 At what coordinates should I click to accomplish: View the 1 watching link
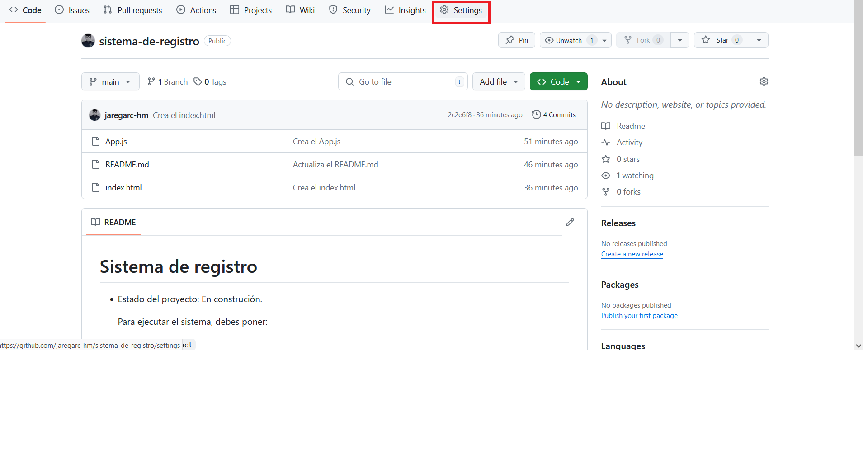click(x=627, y=176)
